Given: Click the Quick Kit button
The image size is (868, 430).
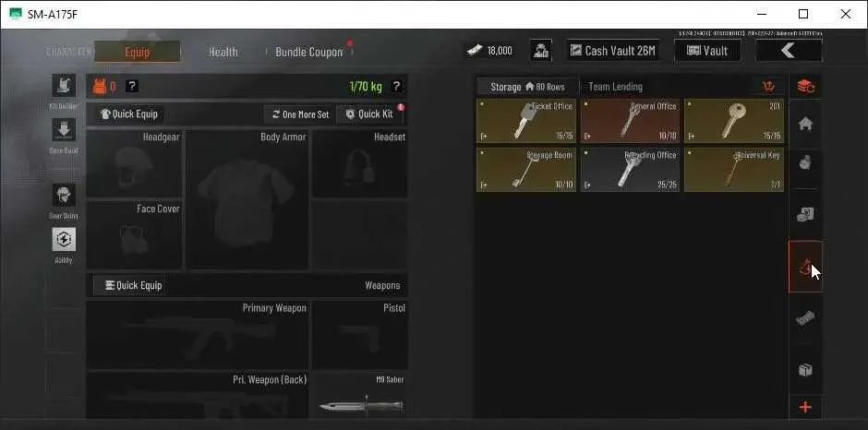Looking at the screenshot, I should (x=369, y=114).
